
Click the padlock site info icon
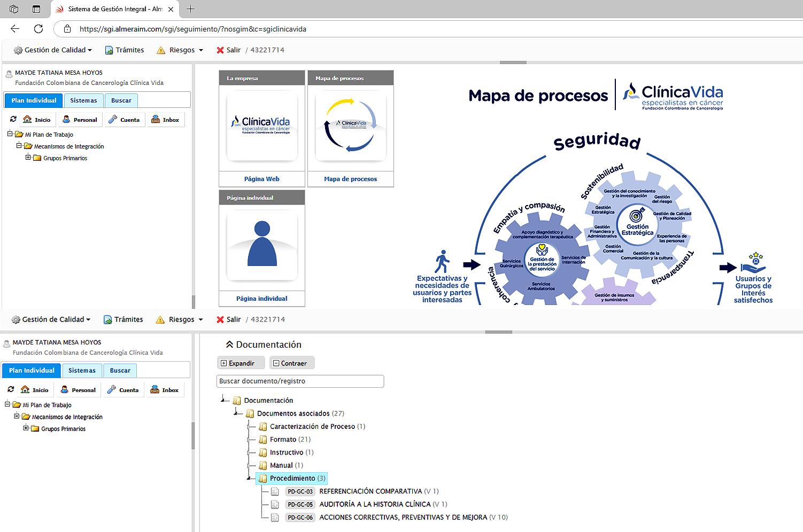tap(66, 29)
